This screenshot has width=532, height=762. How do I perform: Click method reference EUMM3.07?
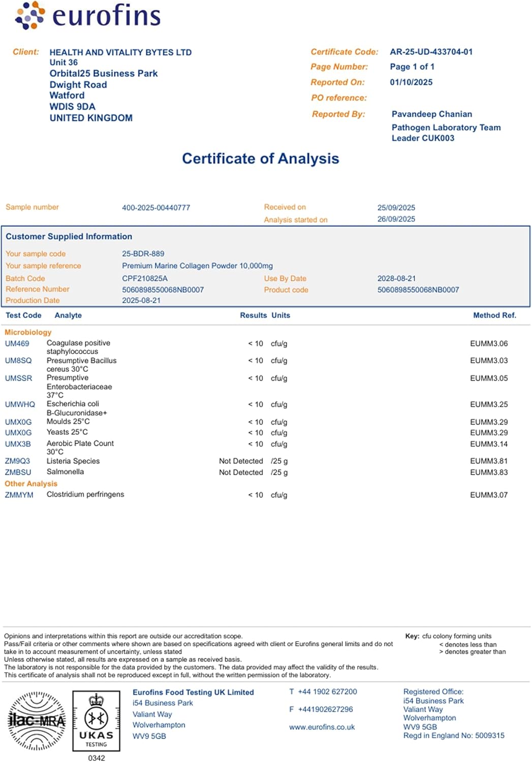[489, 495]
